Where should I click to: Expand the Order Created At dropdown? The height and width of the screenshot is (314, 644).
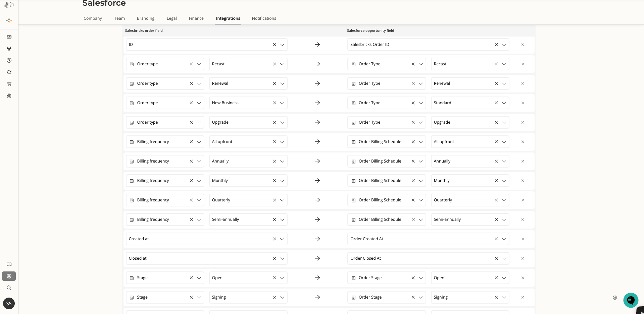504,239
